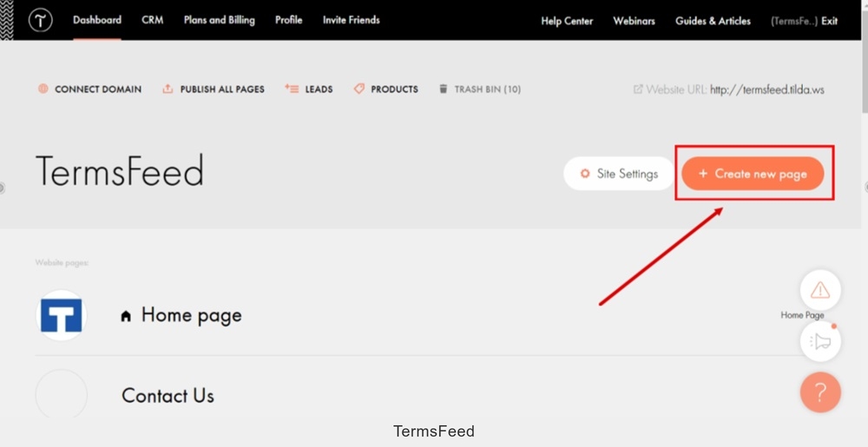The image size is (868, 447).
Task: Open the Help Center link
Action: [x=567, y=21]
